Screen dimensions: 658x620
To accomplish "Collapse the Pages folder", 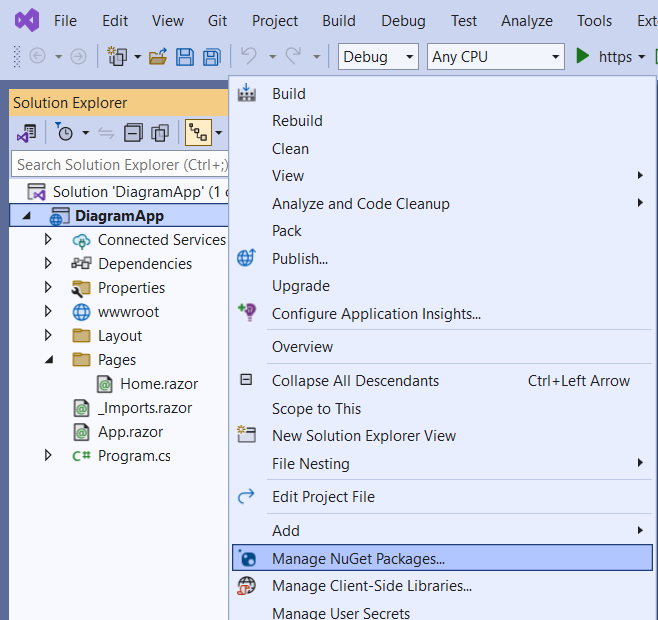I will point(49,359).
